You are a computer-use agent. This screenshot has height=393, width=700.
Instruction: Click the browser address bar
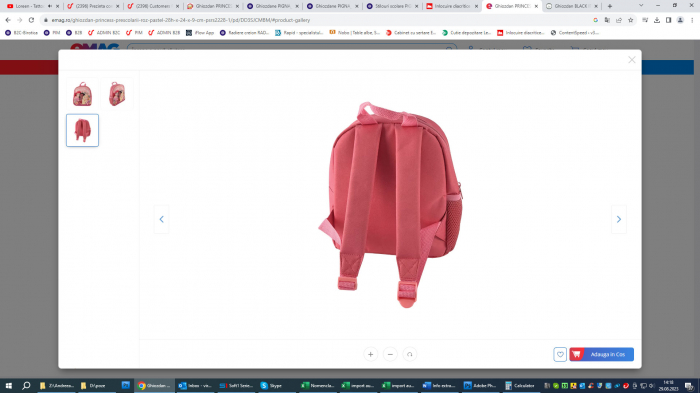312,20
